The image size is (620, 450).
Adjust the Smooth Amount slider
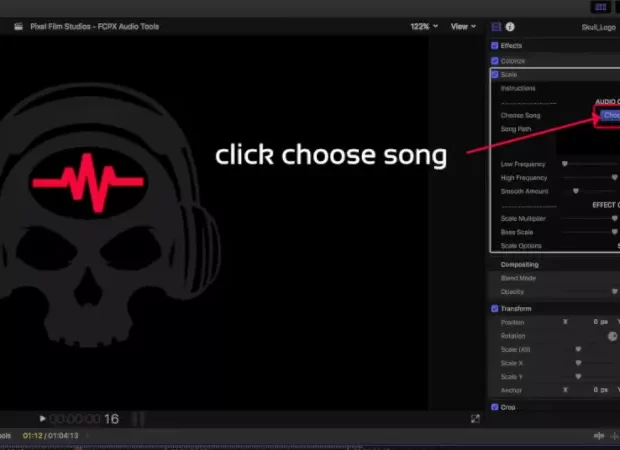(576, 191)
